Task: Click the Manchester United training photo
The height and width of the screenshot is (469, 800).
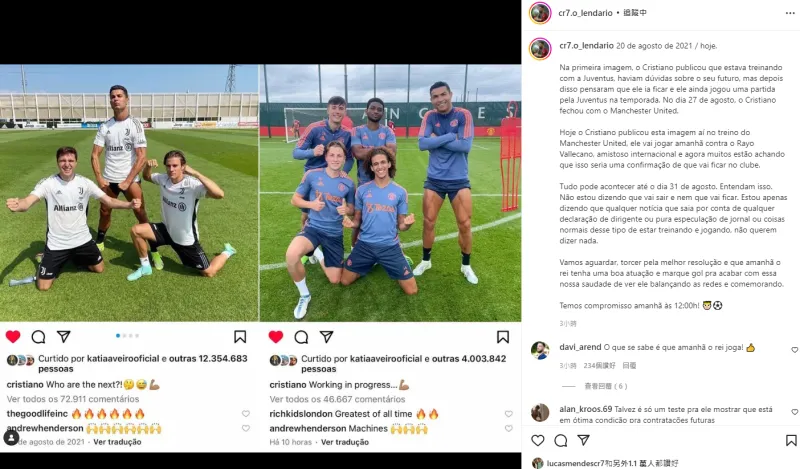Action: (x=390, y=193)
